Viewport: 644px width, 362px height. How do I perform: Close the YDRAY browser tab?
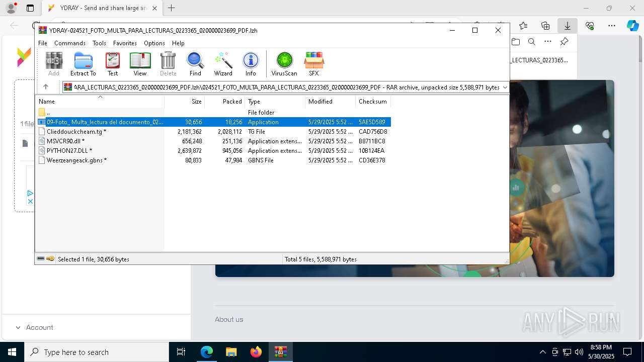[154, 8]
